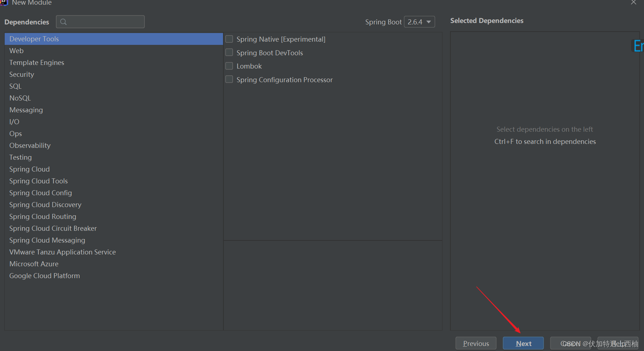Image resolution: width=644 pixels, height=351 pixels.
Task: Select the Developer Tools category
Action: click(114, 39)
